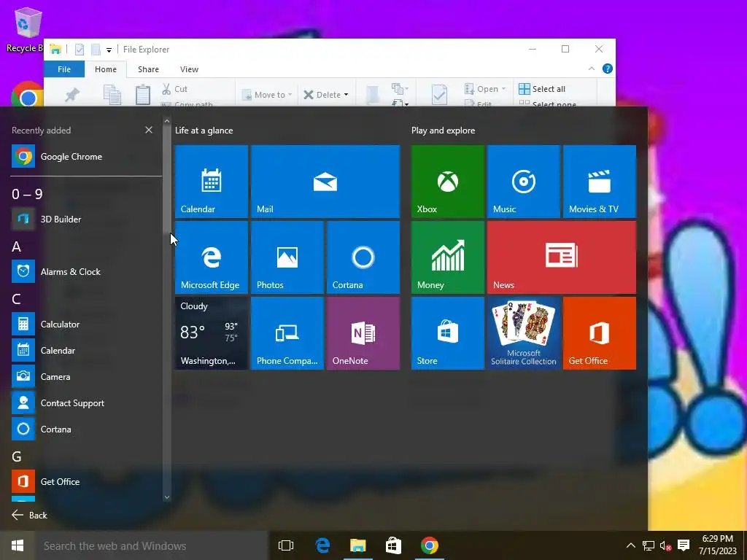Click scrollbar up arrow in app list
Viewport: 747px width, 560px height.
[167, 122]
